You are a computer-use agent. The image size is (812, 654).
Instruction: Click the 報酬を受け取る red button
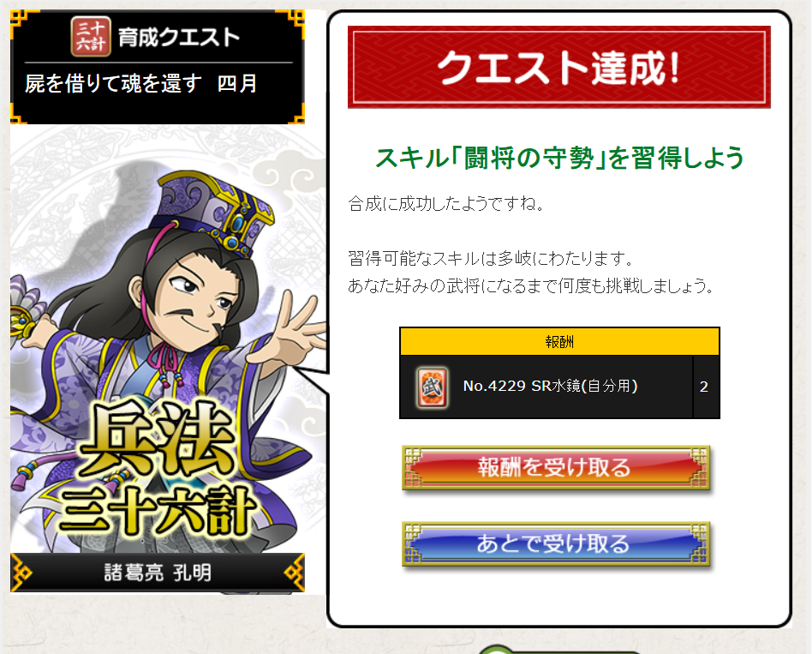[x=556, y=467]
